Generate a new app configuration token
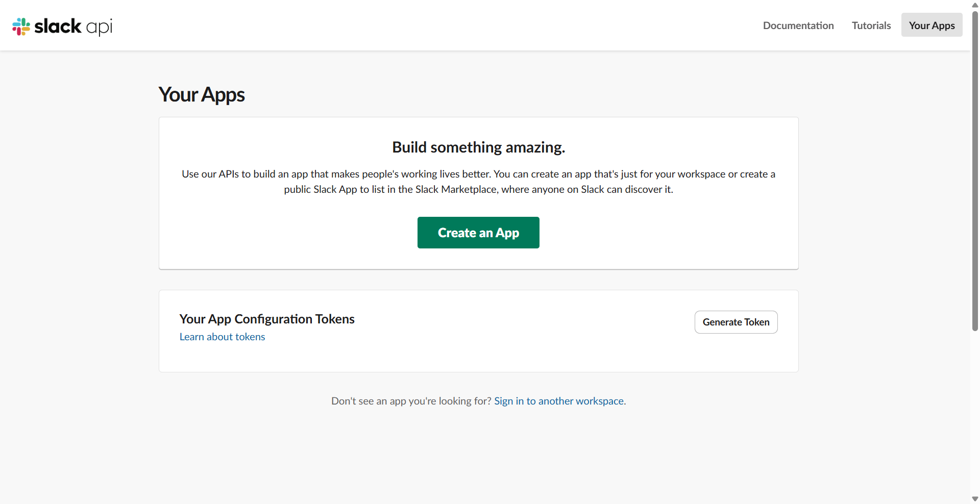The width and height of the screenshot is (980, 504). (736, 322)
